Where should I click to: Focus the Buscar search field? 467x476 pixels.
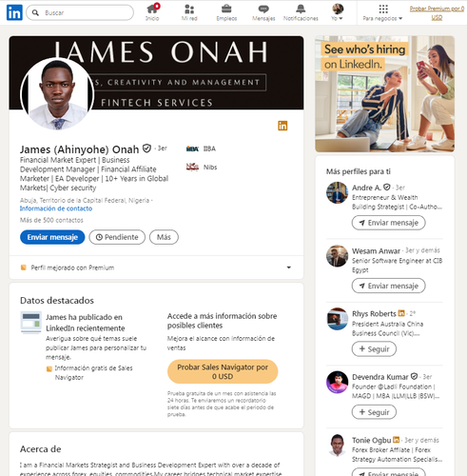[80, 12]
